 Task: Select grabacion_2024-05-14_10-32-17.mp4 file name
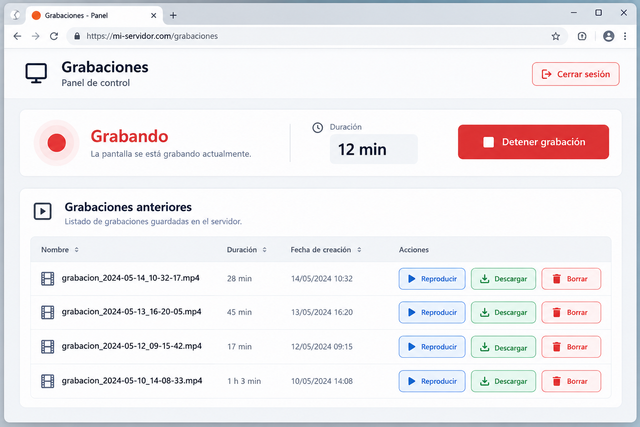click(x=131, y=278)
